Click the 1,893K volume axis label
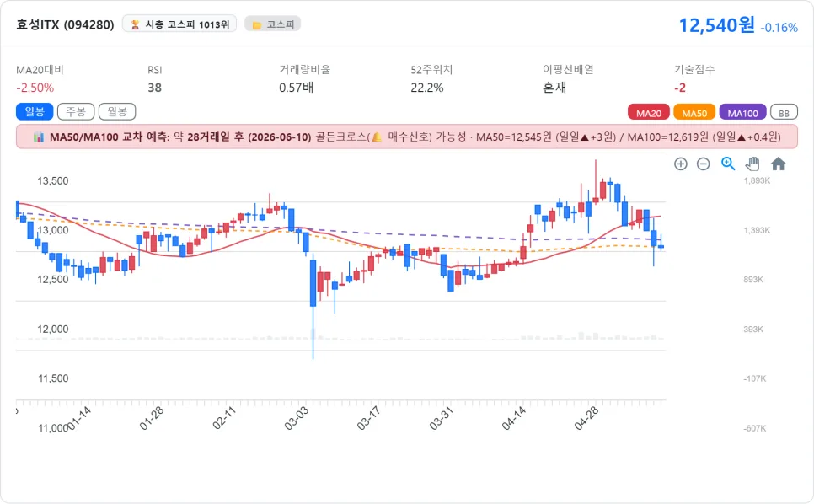Viewport: 814px width, 504px height. tap(757, 180)
